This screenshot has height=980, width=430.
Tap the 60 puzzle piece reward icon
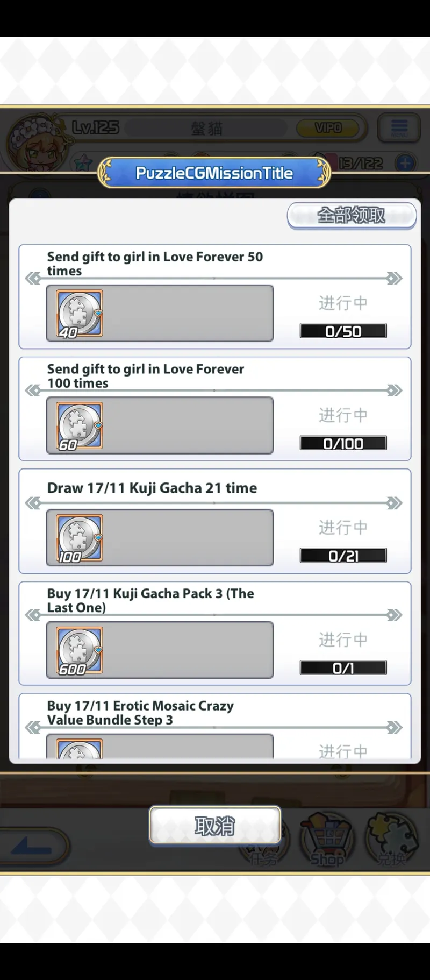click(80, 426)
